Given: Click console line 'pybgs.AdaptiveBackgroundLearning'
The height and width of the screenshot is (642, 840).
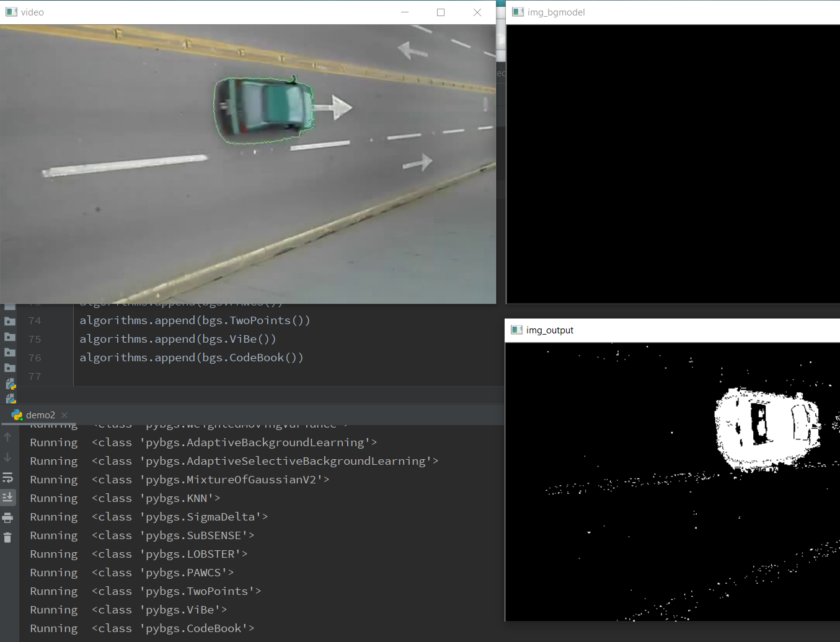Looking at the screenshot, I should tap(203, 442).
